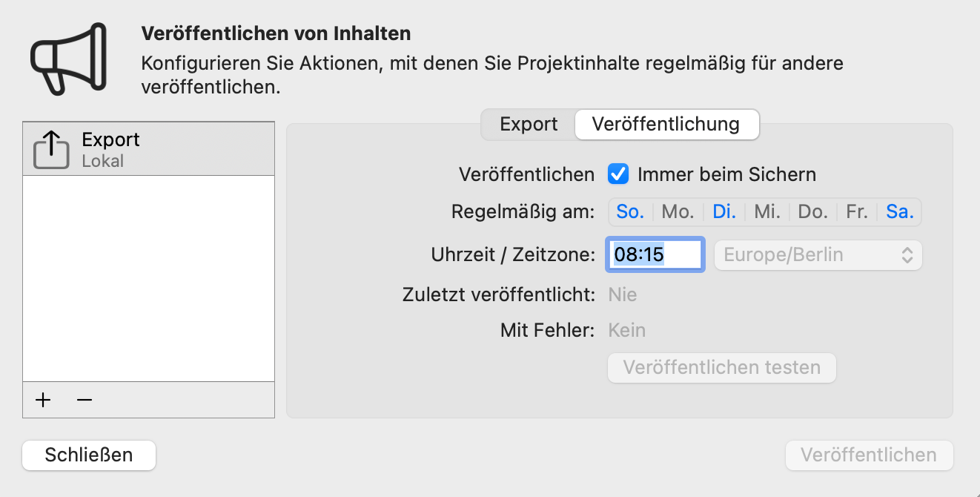Toggle the Immer beim Sichern checkbox

(618, 174)
